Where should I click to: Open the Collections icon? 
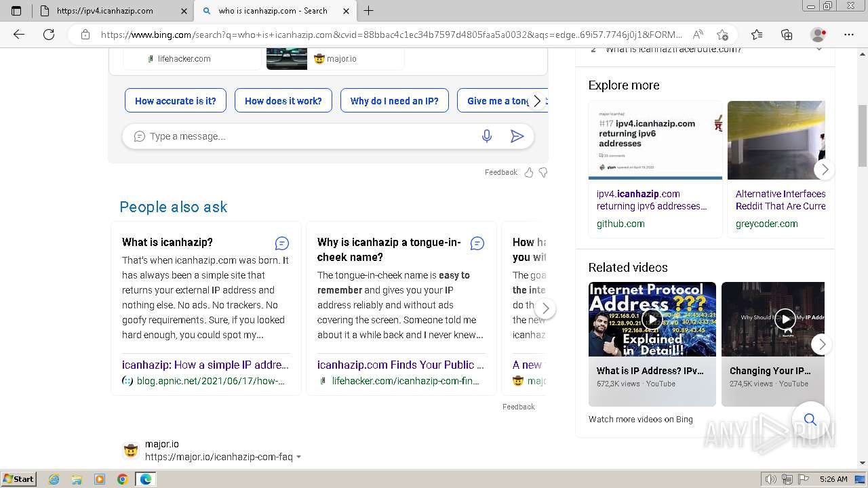[x=787, y=35]
